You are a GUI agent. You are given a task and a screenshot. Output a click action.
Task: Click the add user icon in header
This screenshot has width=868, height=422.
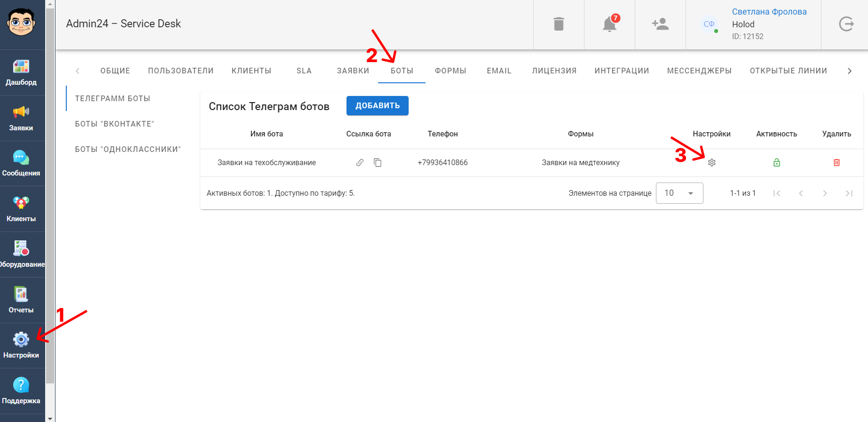coord(660,24)
